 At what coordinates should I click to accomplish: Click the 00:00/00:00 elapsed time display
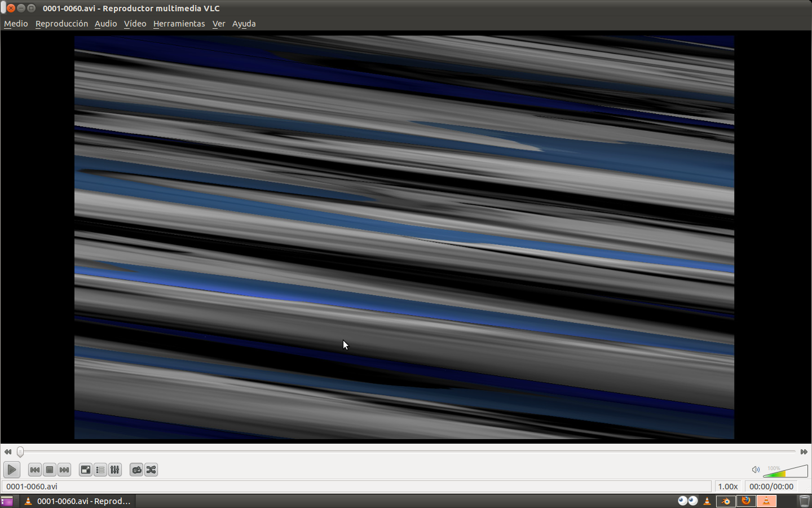pyautogui.click(x=771, y=487)
